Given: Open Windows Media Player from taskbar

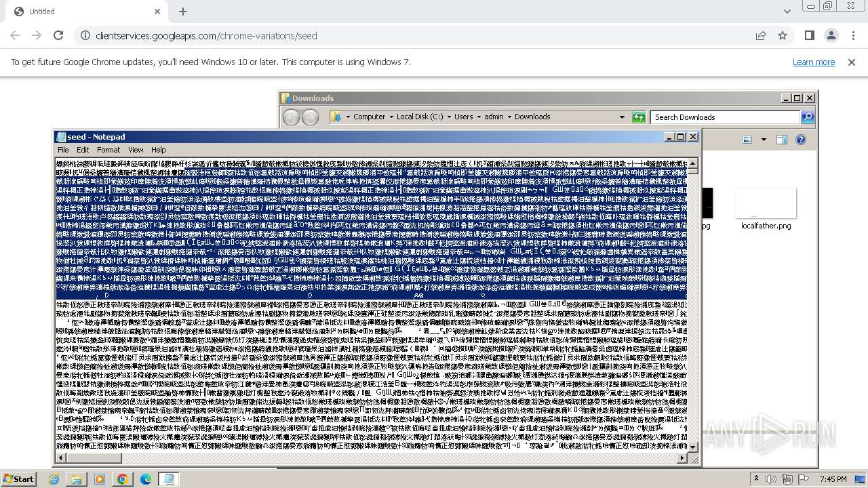Looking at the screenshot, I should click(100, 479).
